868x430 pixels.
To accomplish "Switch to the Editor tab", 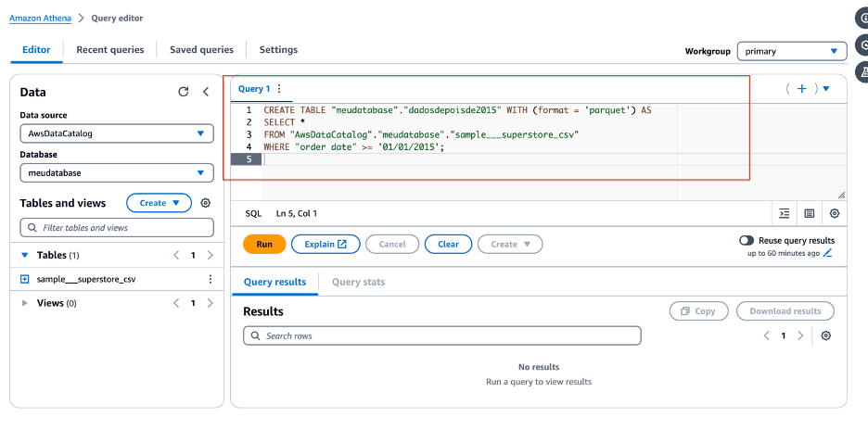I will click(36, 50).
